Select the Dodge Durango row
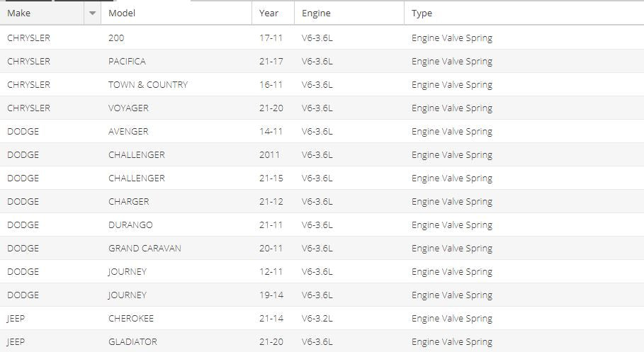Viewport: 644px width, 352px height. coord(322,225)
